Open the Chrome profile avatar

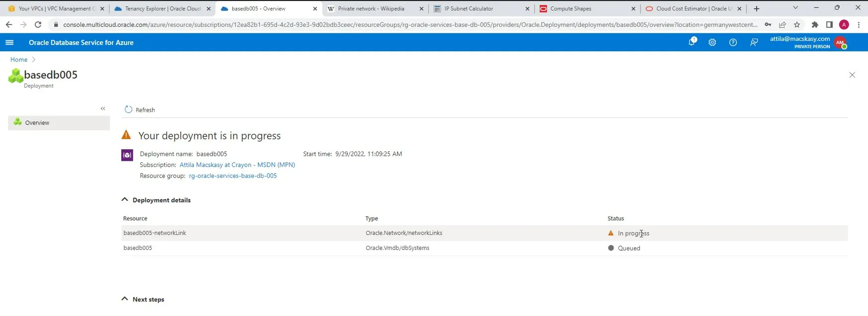click(x=844, y=24)
